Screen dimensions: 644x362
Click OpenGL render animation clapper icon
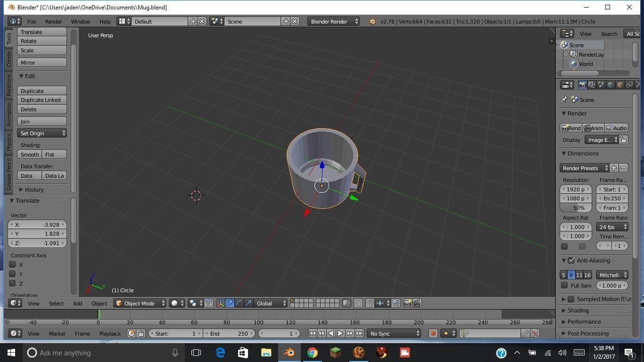coord(417,303)
